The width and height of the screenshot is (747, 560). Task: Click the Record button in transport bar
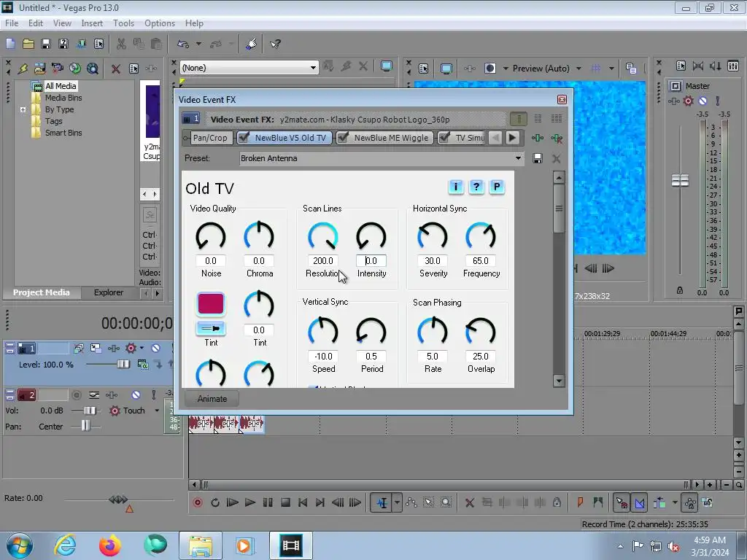click(x=198, y=502)
